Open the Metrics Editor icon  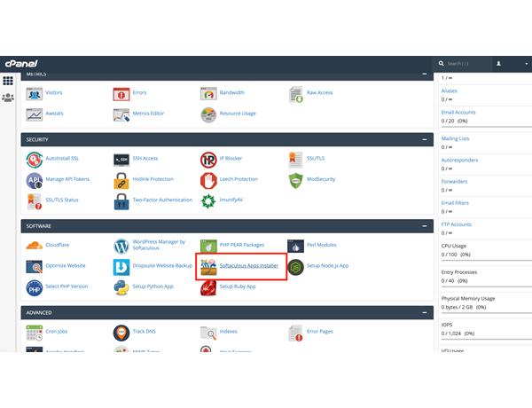point(121,114)
